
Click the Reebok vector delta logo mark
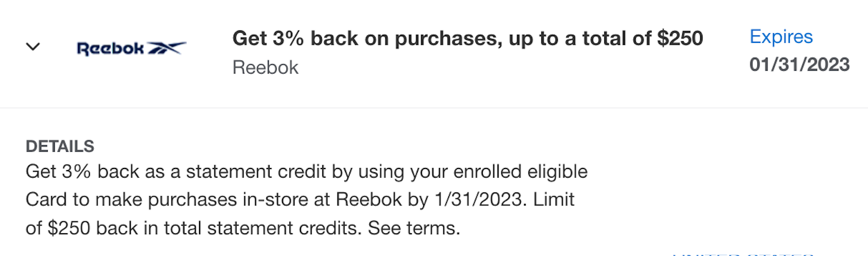tap(167, 48)
